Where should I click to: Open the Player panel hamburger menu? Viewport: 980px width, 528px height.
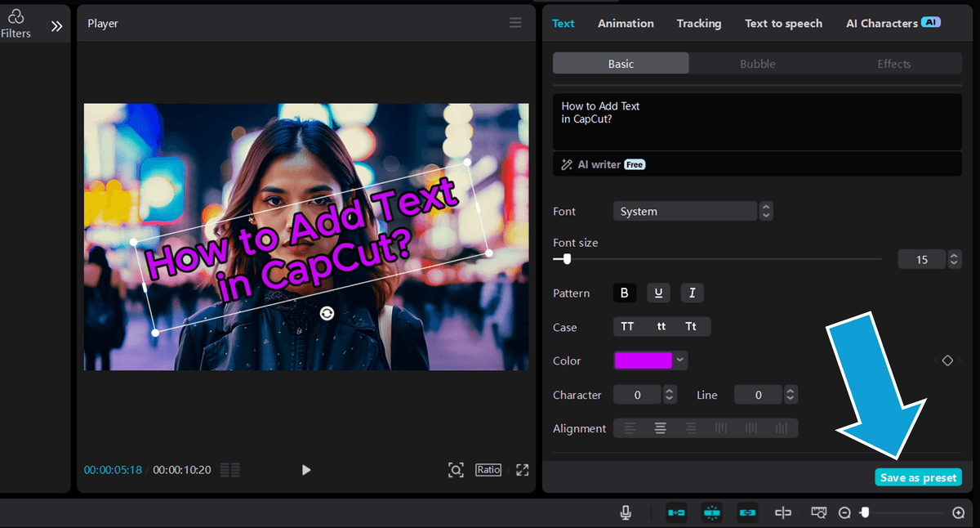(x=515, y=23)
